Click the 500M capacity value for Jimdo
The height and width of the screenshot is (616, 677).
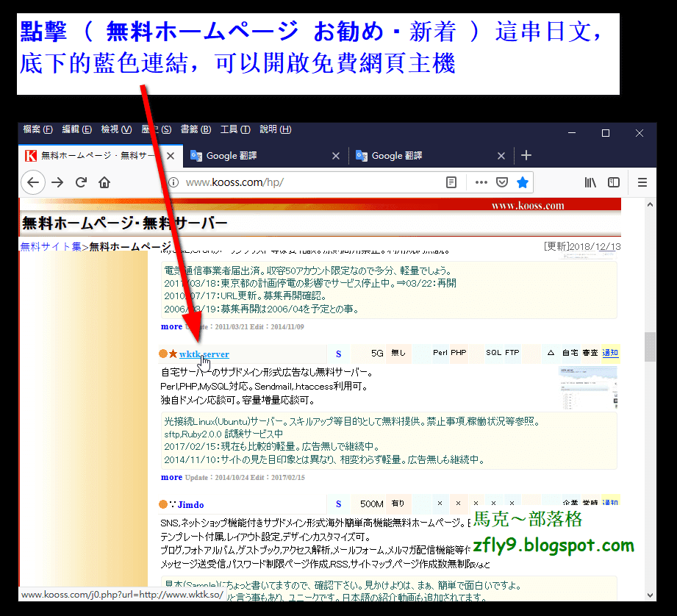pyautogui.click(x=372, y=504)
